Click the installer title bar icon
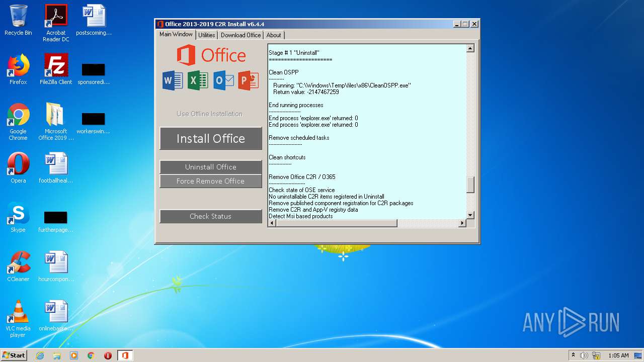644x362 pixels. pyautogui.click(x=160, y=24)
